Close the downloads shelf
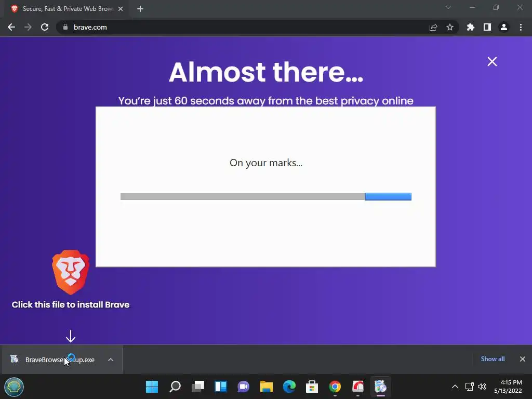532x399 pixels. tap(523, 359)
